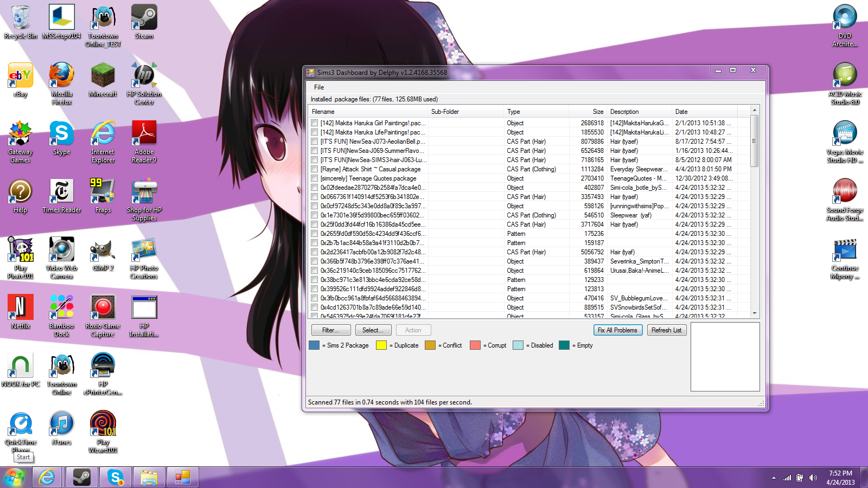The width and height of the screenshot is (868, 488).
Task: Open Play Wizard101 desktop shortcut
Action: [103, 432]
